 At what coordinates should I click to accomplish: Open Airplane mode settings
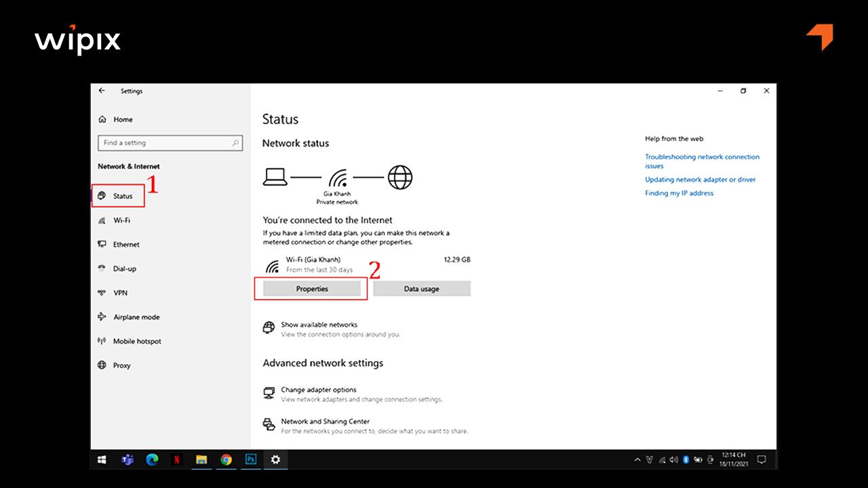pyautogui.click(x=103, y=317)
